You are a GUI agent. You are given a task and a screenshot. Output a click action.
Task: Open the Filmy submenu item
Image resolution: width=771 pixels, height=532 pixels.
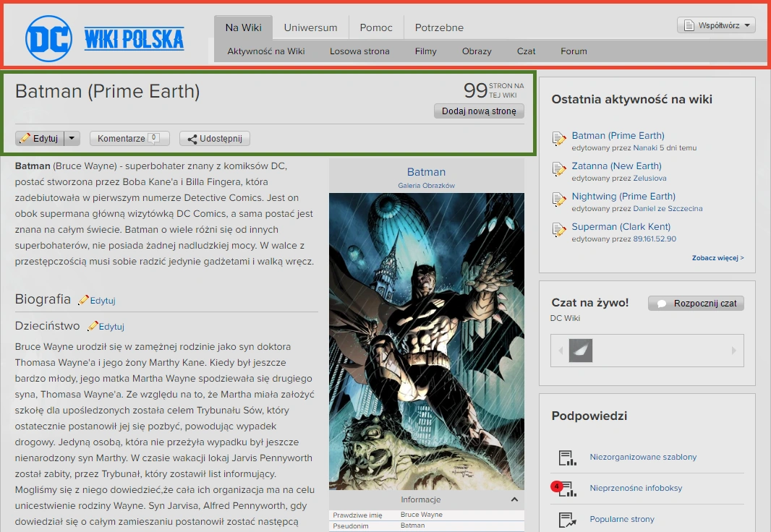pos(426,51)
